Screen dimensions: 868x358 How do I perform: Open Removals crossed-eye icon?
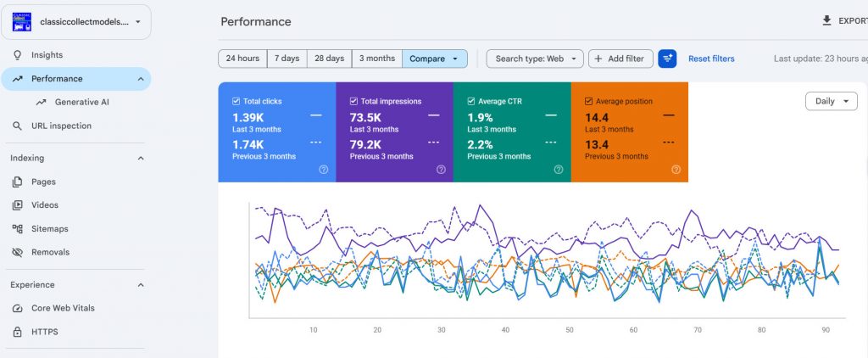click(18, 252)
